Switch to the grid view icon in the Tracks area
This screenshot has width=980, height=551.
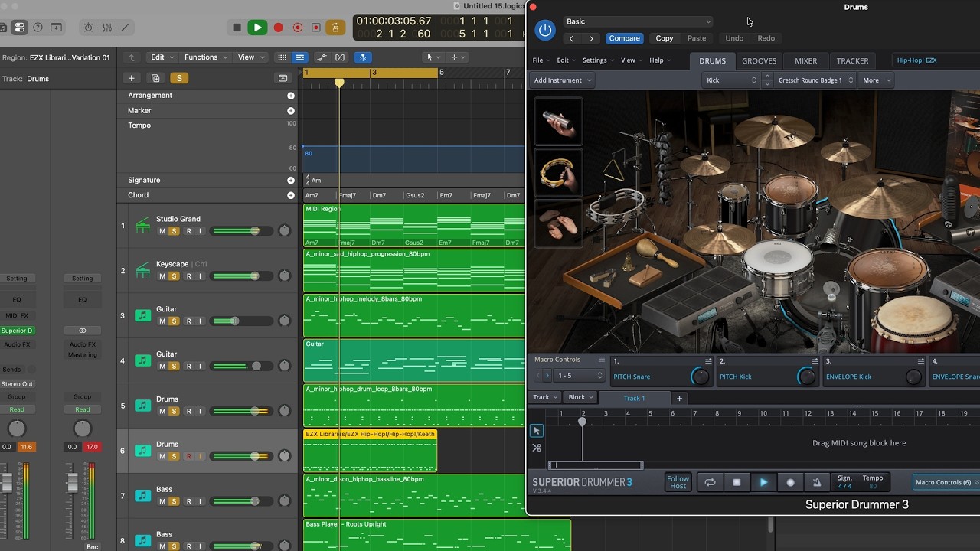(x=283, y=57)
